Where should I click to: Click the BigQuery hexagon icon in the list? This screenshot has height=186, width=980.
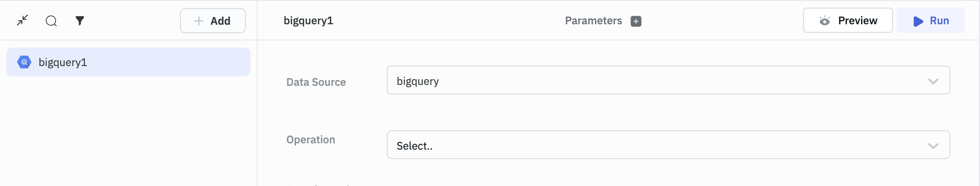coord(24,62)
